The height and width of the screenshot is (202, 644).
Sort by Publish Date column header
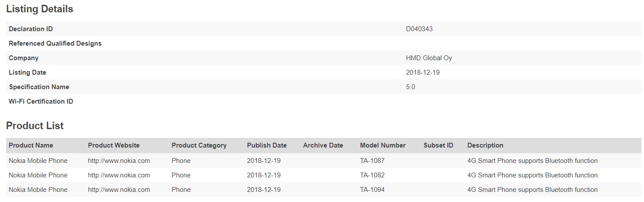pyautogui.click(x=267, y=145)
